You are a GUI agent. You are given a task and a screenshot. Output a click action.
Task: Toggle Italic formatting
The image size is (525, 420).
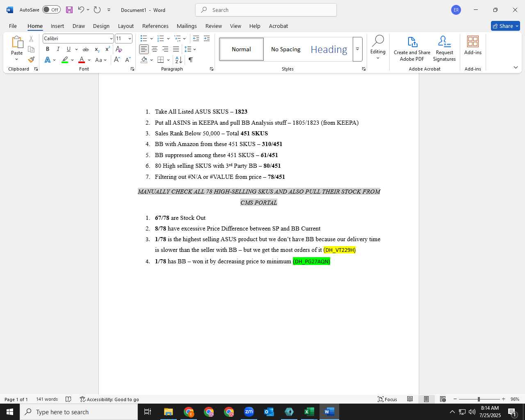coord(58,49)
